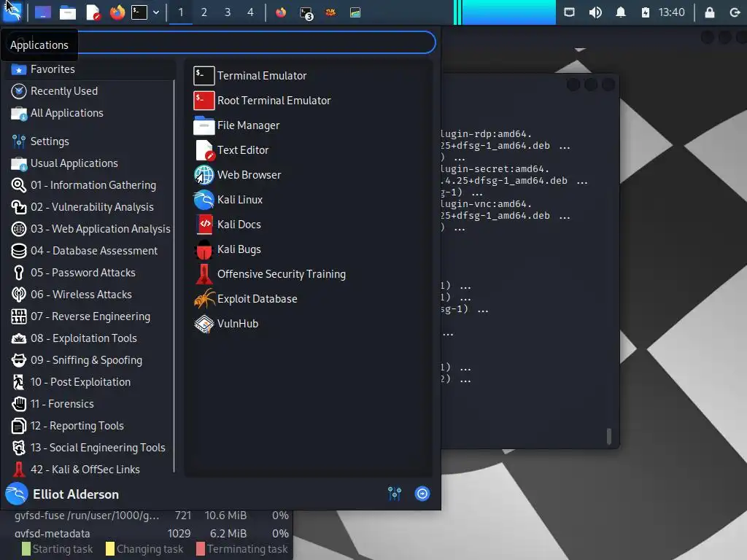Open the notifications bell icon
Viewport: 747px width, 560px height.
620,12
